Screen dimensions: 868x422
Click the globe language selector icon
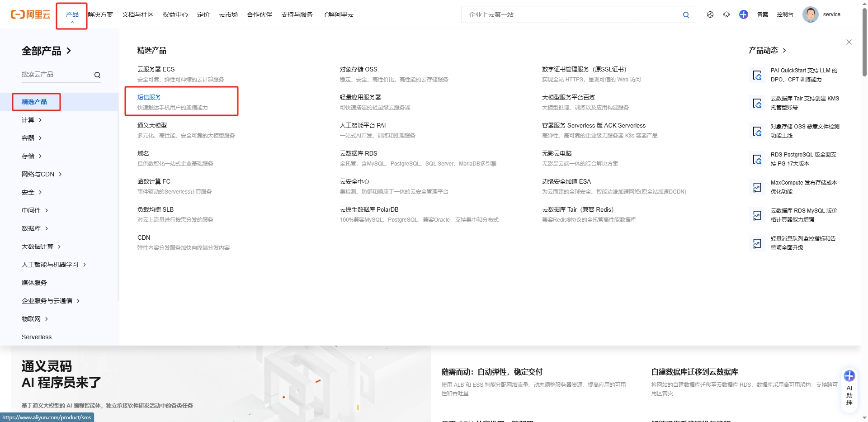(710, 14)
